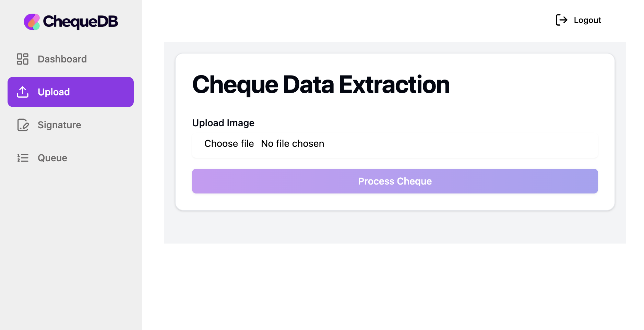Screen dimensions: 644x330
Task: Click the Upload Image label
Action: coord(223,123)
